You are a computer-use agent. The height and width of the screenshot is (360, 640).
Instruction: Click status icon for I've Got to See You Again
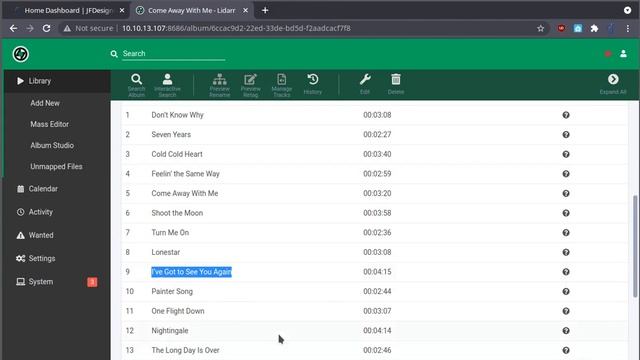(566, 272)
